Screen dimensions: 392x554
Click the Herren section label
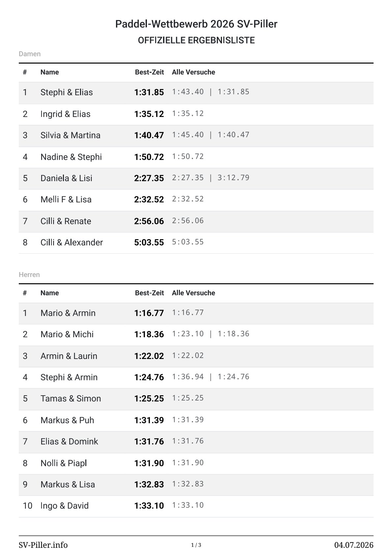point(29,275)
